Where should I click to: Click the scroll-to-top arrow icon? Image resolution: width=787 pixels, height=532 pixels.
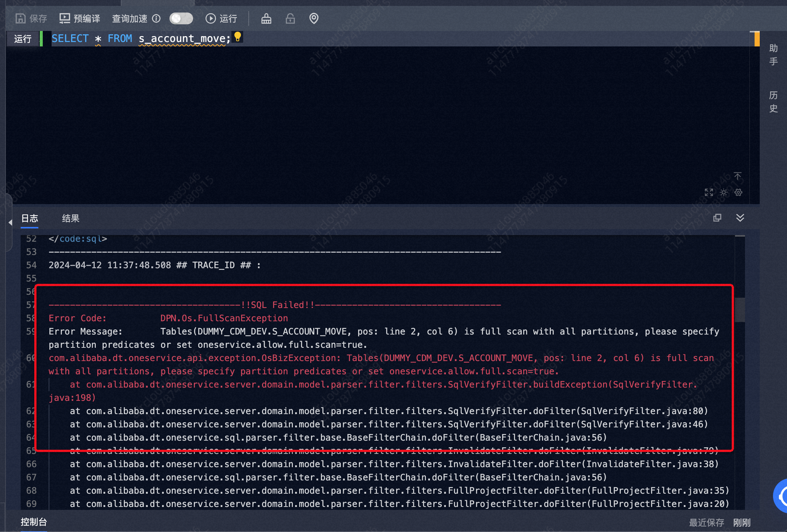point(738,176)
